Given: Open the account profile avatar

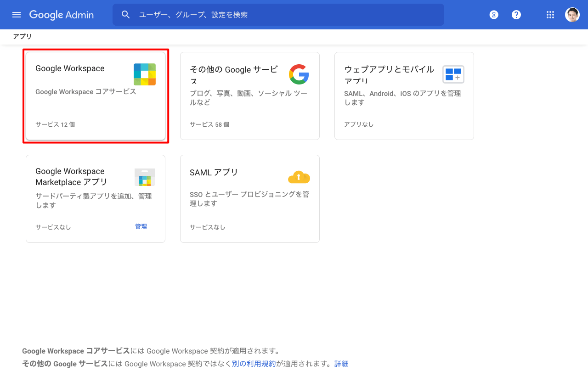Looking at the screenshot, I should coord(572,15).
